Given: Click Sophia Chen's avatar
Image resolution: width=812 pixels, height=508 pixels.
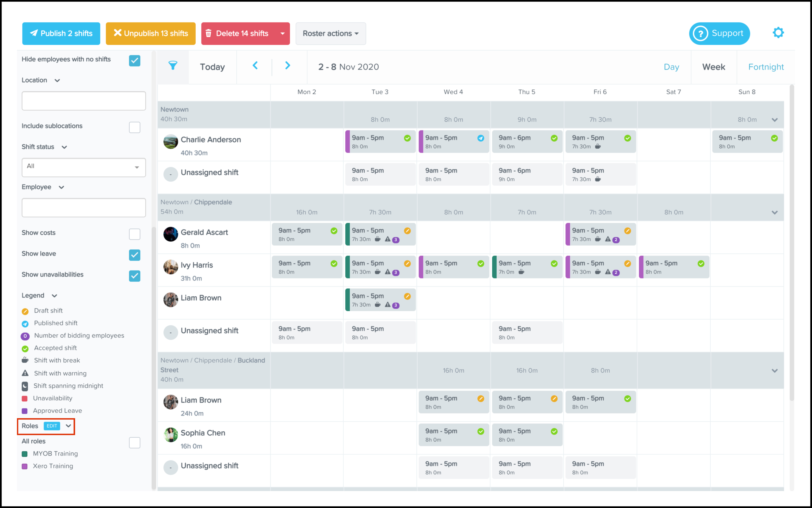Looking at the screenshot, I should [x=171, y=435].
